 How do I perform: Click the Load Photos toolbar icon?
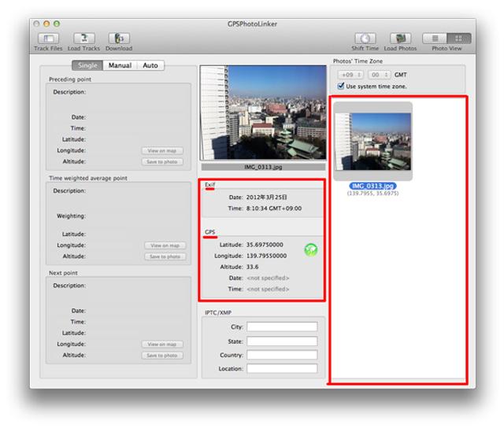tap(401, 39)
